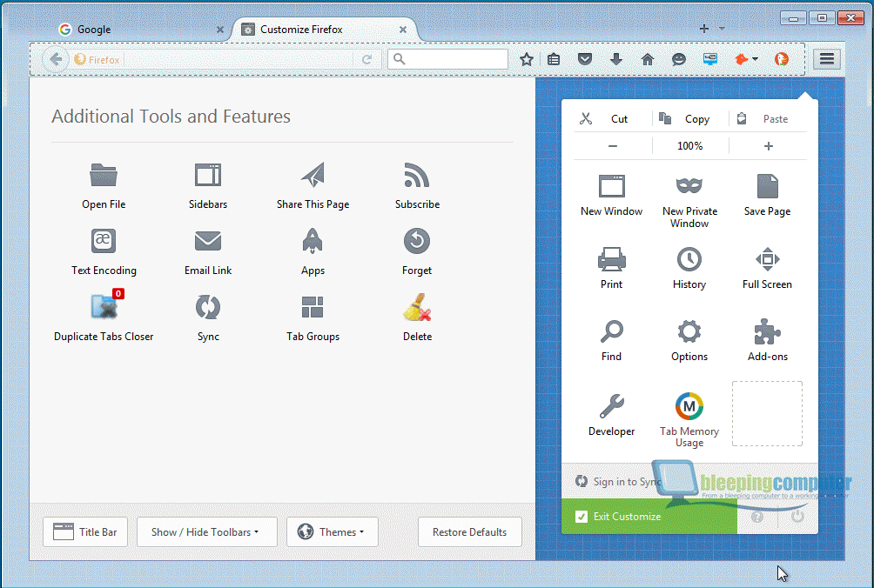
Task: Open the Show / Hide Toolbars dropdown
Action: click(206, 532)
